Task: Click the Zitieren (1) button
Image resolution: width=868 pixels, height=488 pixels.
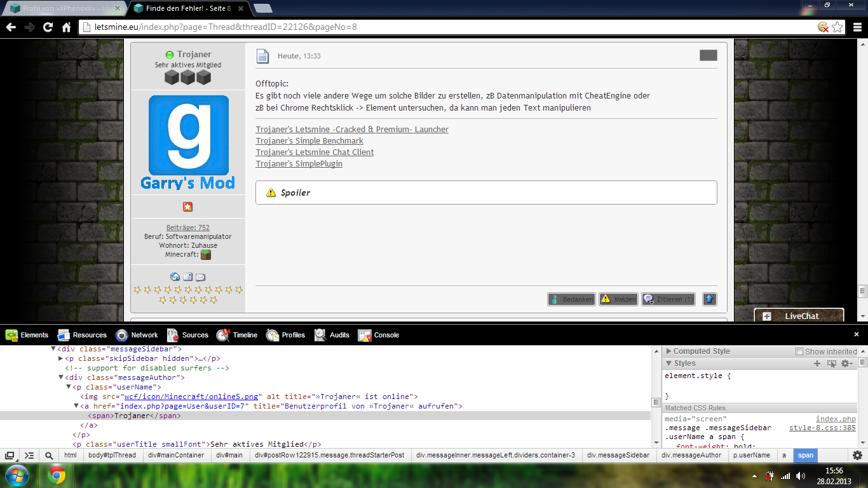Action: click(668, 299)
